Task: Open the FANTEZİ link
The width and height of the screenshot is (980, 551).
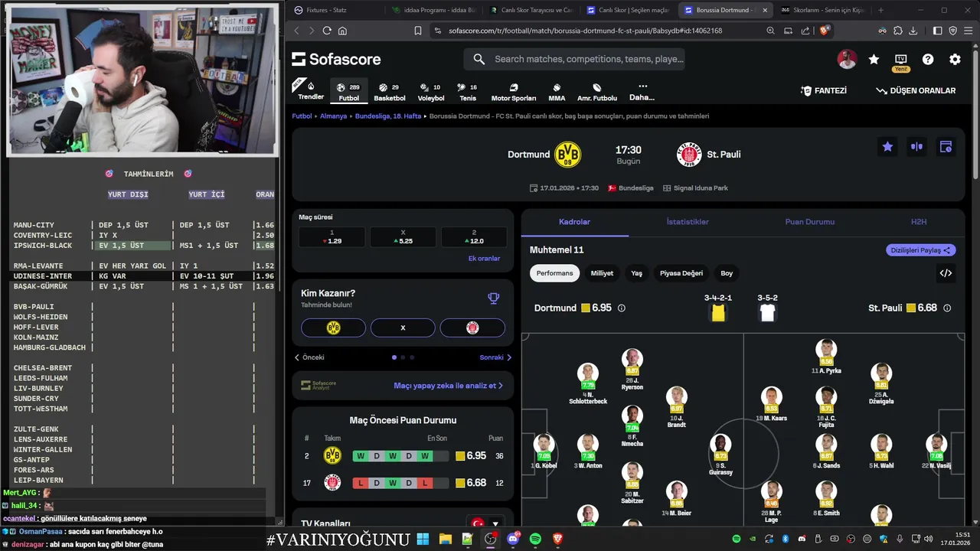Action: point(824,90)
